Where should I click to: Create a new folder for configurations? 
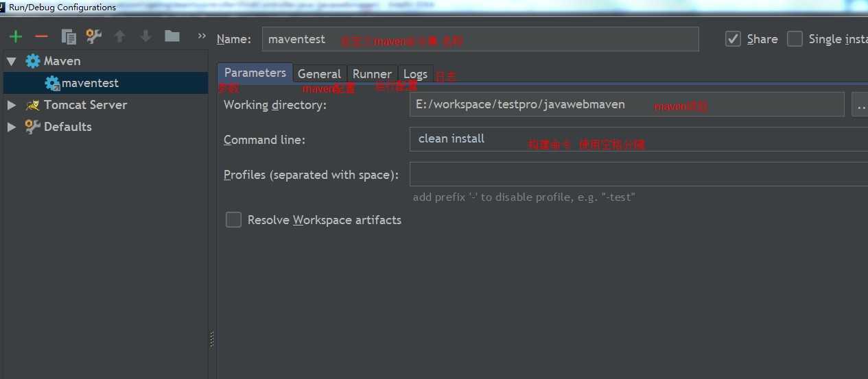[172, 36]
